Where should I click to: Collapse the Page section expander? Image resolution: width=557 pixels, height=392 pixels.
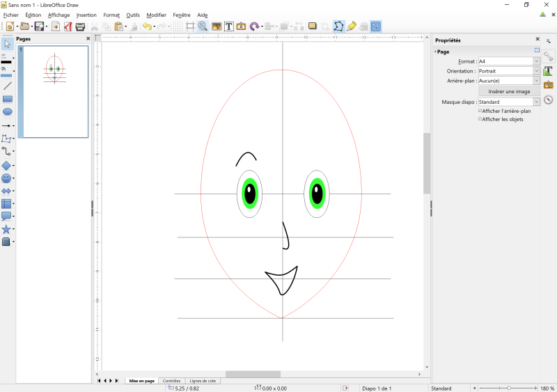[435, 52]
